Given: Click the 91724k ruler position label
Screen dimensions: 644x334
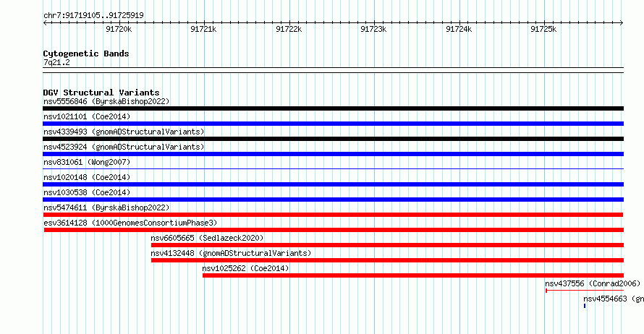Looking at the screenshot, I should (459, 29).
